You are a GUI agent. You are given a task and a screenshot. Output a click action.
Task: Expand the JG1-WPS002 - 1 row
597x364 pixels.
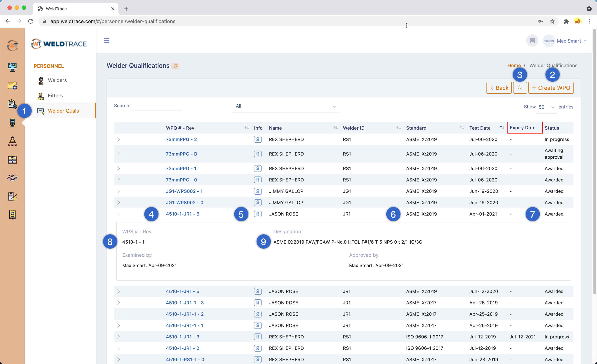(x=119, y=191)
